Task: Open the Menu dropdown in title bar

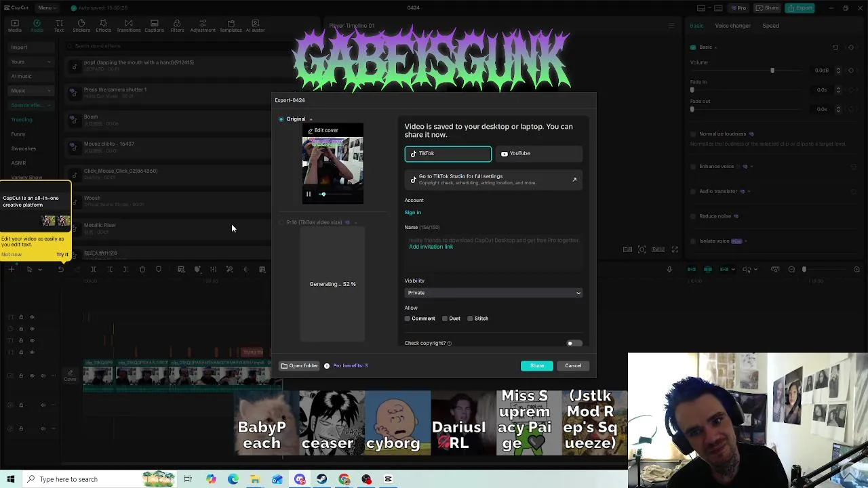Action: point(47,7)
